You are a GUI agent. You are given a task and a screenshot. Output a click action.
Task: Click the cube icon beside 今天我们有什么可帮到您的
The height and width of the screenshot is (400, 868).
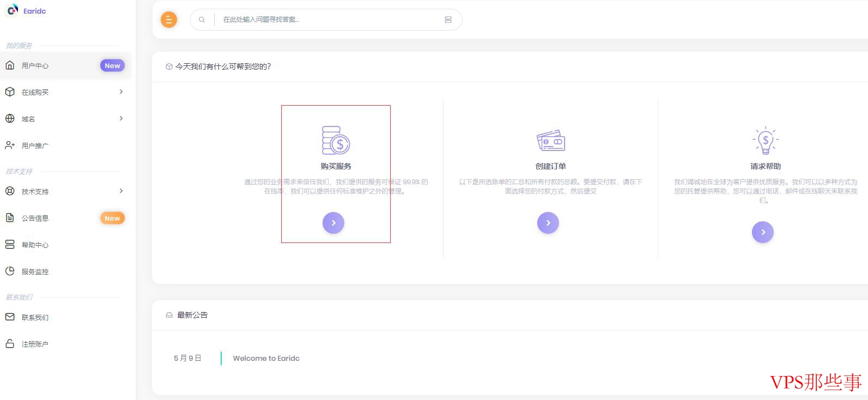[169, 67]
